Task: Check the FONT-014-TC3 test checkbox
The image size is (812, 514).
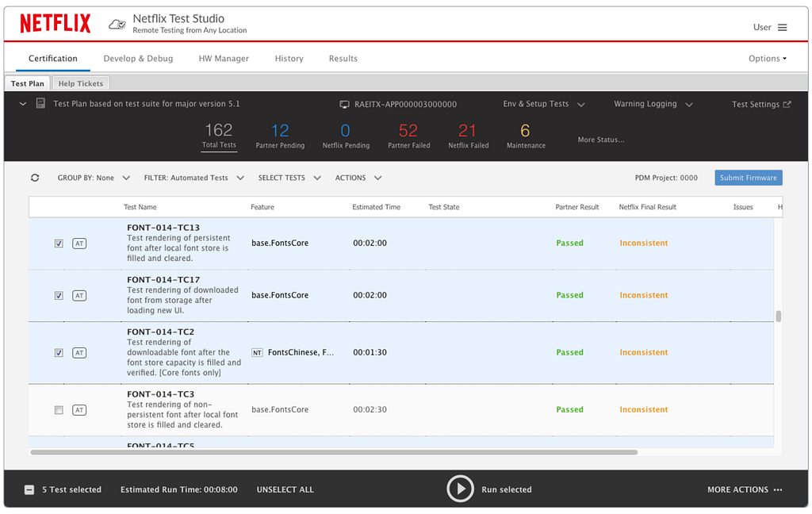Action: pyautogui.click(x=59, y=410)
